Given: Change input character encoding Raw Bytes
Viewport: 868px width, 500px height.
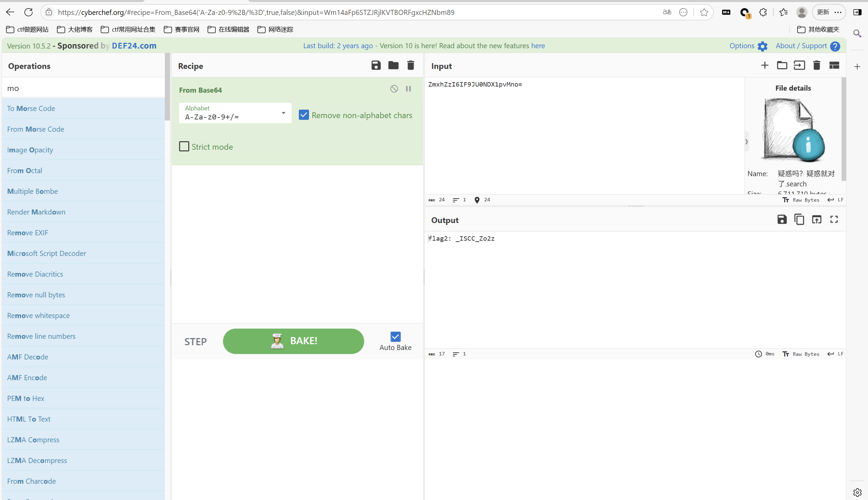Looking at the screenshot, I should coord(801,200).
